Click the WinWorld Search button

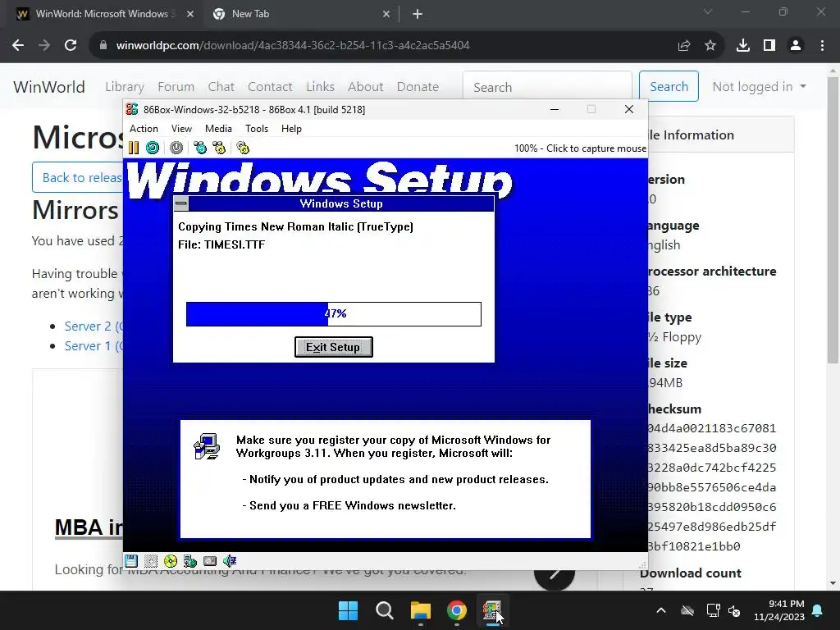tap(669, 86)
